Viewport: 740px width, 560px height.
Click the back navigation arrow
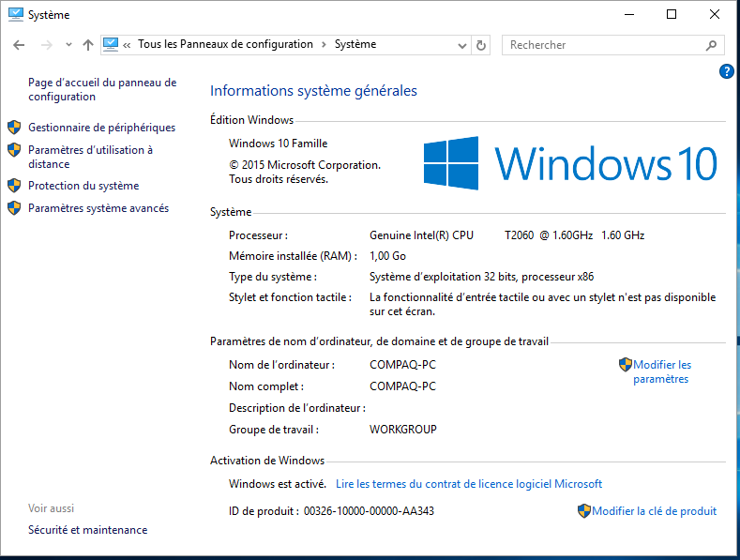tap(19, 45)
